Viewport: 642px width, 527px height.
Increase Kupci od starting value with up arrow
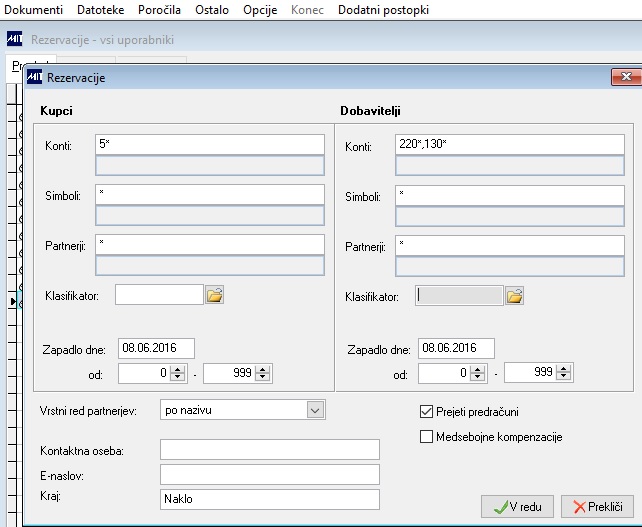[178, 369]
